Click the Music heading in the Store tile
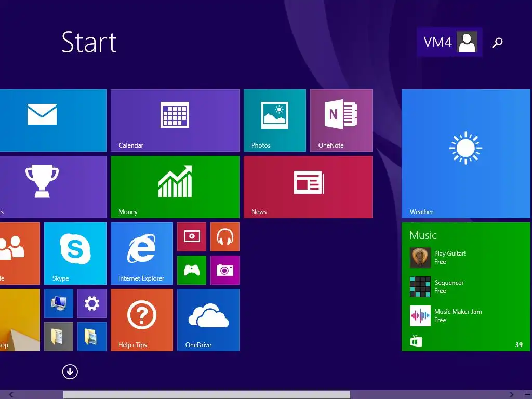This screenshot has height=399, width=532. [423, 235]
